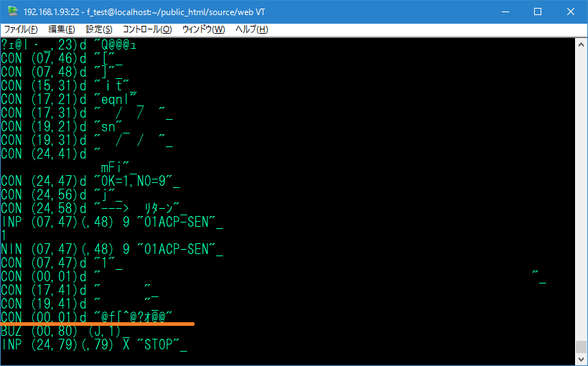Open the 編集(E) menu

pyautogui.click(x=61, y=29)
